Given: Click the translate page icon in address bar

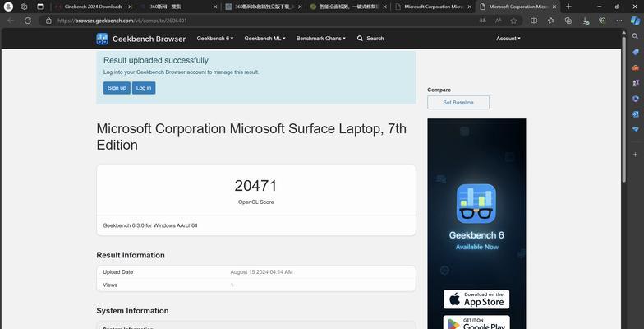Looking at the screenshot, I should click(x=483, y=21).
